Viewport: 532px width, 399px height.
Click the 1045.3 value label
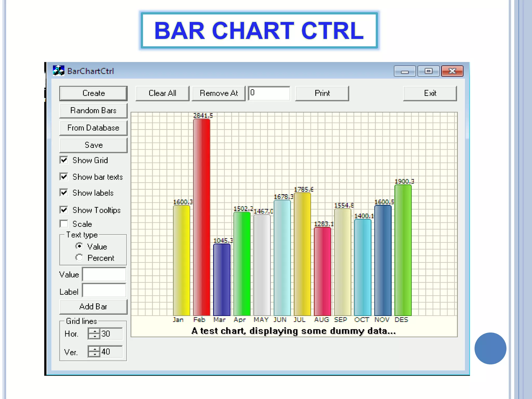[x=223, y=241]
